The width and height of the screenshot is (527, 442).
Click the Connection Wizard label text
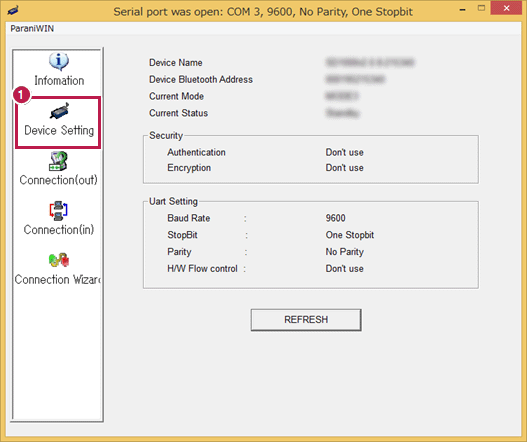(57, 280)
